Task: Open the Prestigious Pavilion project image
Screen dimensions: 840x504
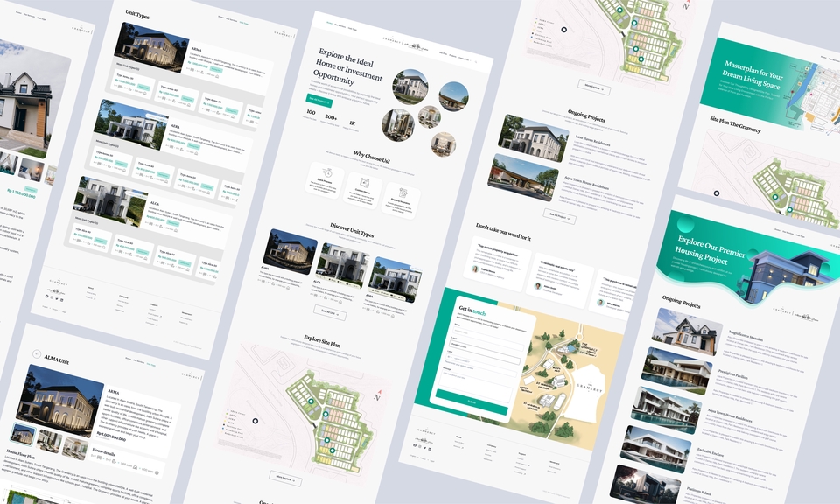Action: (x=676, y=371)
